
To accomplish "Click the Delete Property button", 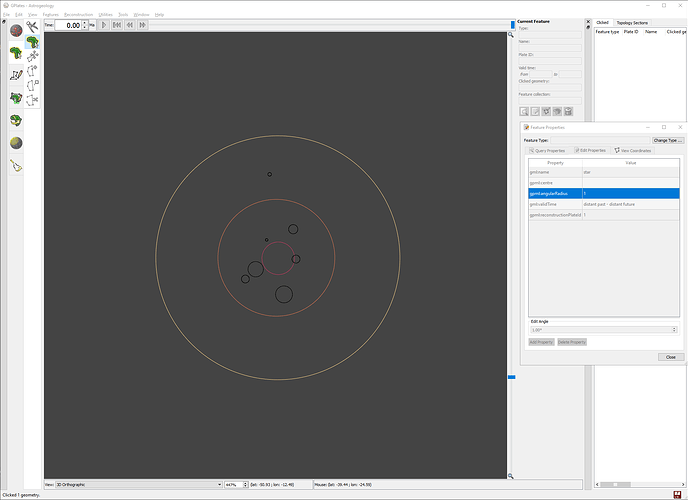I will tap(572, 342).
